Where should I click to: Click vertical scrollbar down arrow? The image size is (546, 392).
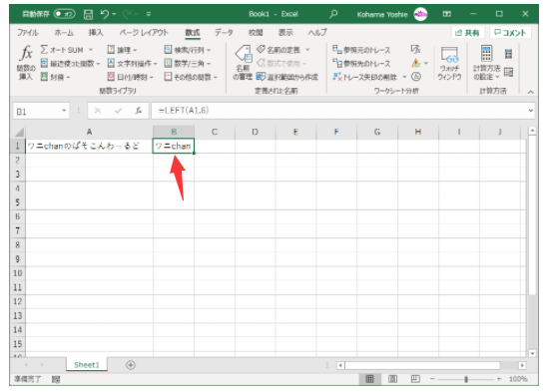(x=532, y=353)
